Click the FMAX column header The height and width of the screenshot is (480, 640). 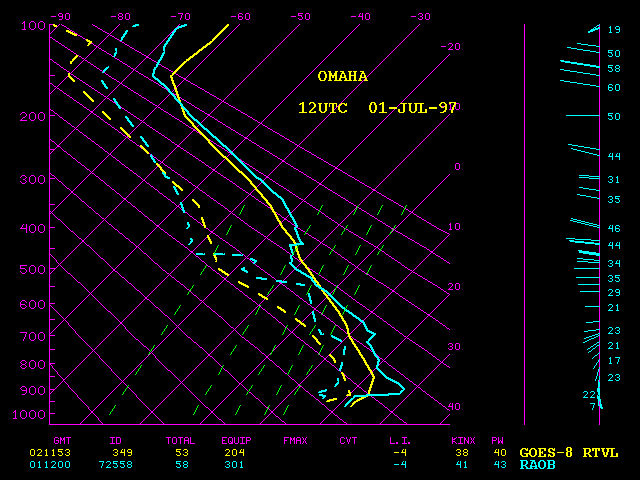[x=296, y=441]
